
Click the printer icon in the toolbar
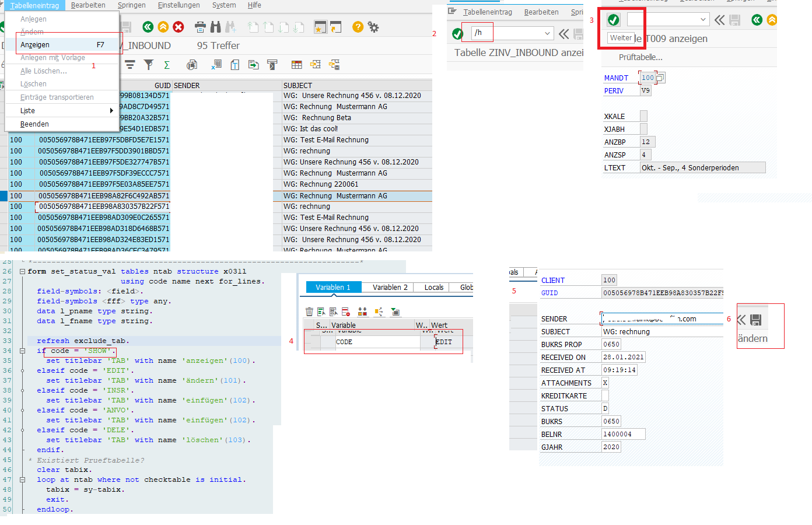click(x=200, y=27)
